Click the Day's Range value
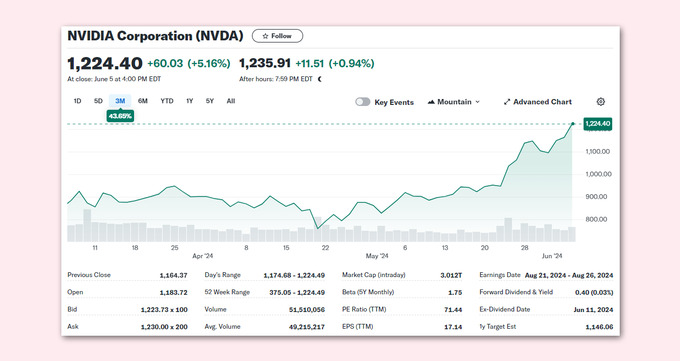The width and height of the screenshot is (680, 361). click(294, 276)
